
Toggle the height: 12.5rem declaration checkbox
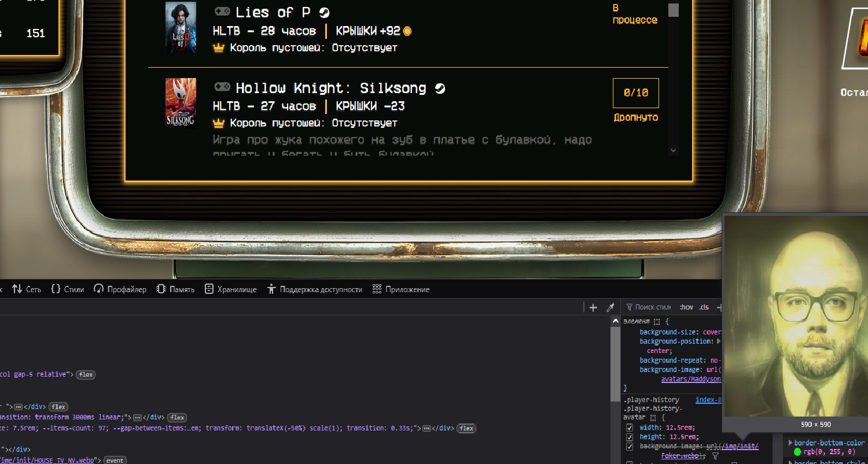(630, 437)
